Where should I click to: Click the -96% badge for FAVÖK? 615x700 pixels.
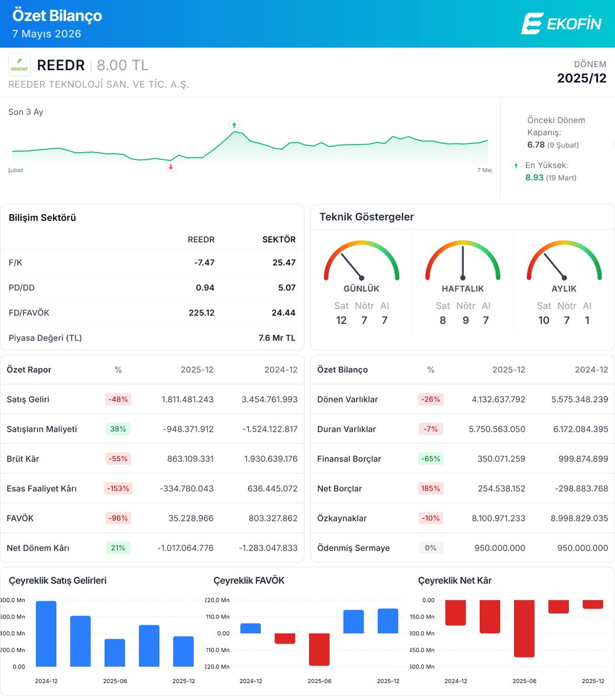tap(118, 518)
